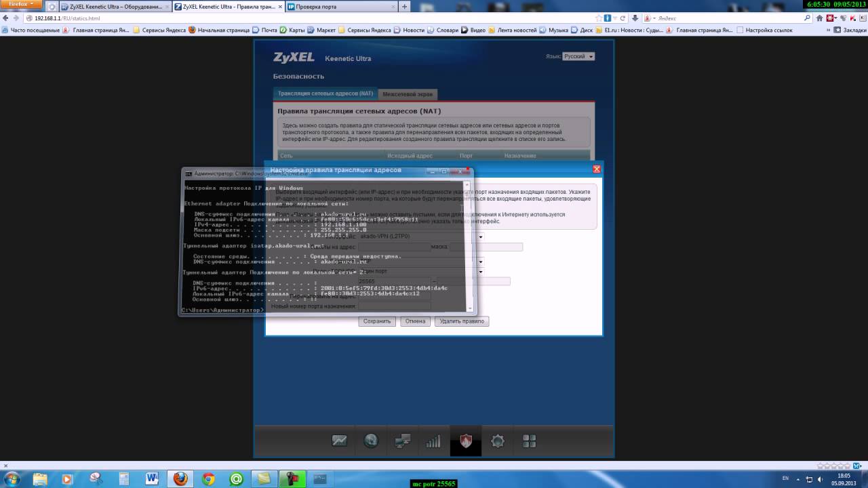
Task: Click the network icon in system tray
Action: click(x=808, y=479)
